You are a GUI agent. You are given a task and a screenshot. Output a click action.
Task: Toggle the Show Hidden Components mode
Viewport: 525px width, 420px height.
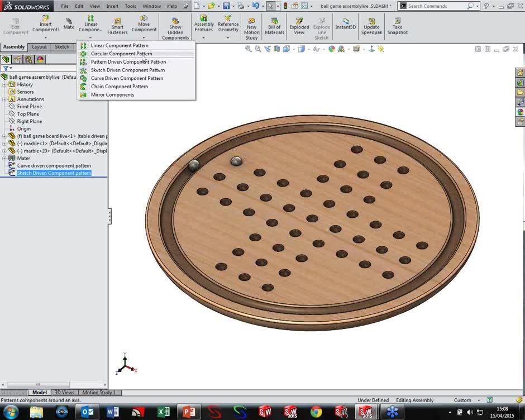(x=175, y=23)
